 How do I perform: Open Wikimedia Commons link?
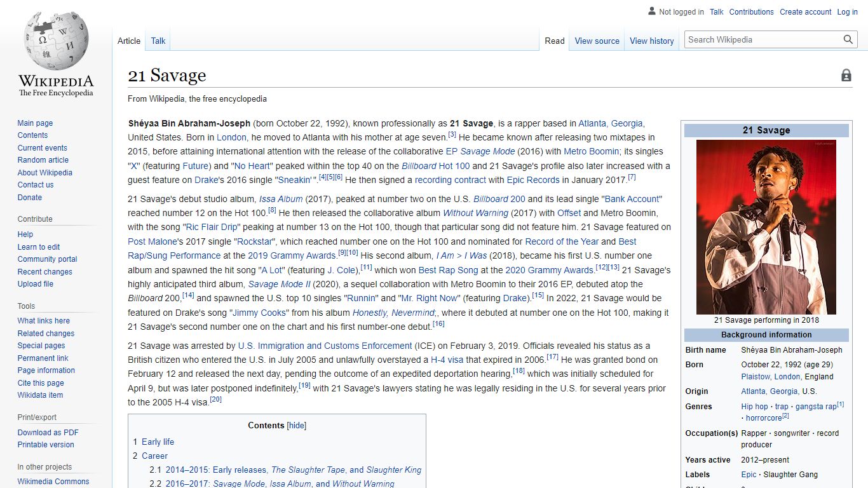click(x=53, y=482)
